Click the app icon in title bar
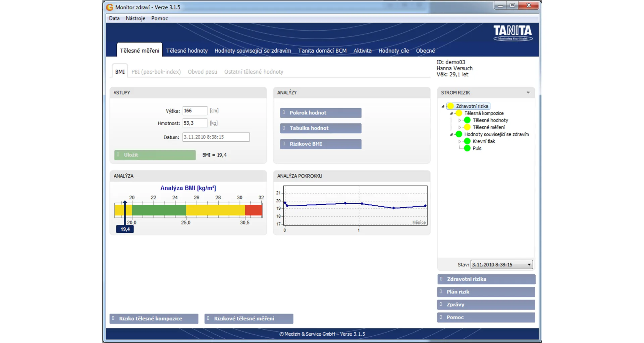 pyautogui.click(x=110, y=7)
